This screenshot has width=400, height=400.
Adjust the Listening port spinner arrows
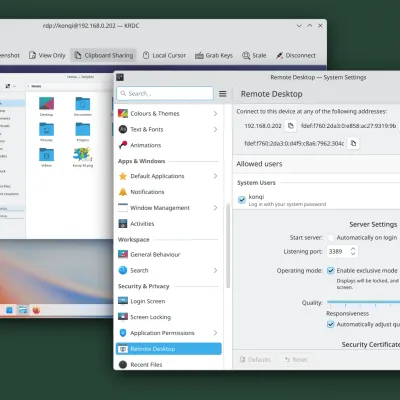pos(353,251)
